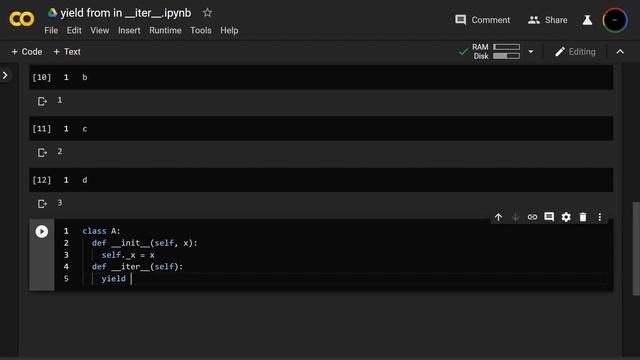
Task: Click the green connected checkmark
Action: tap(463, 52)
